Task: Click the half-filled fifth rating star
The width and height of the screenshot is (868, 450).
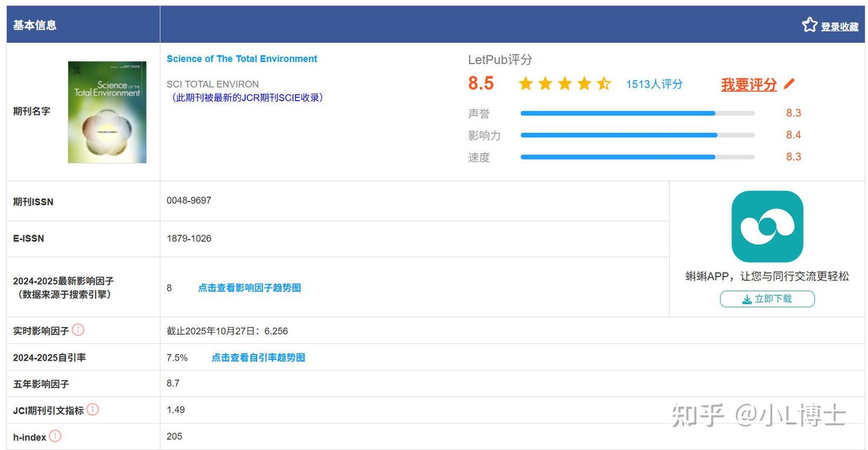Action: [603, 84]
